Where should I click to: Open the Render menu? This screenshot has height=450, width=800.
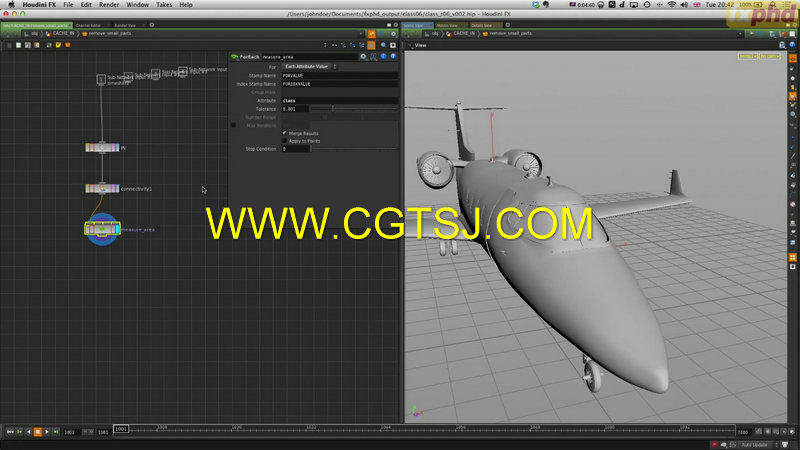click(109, 5)
